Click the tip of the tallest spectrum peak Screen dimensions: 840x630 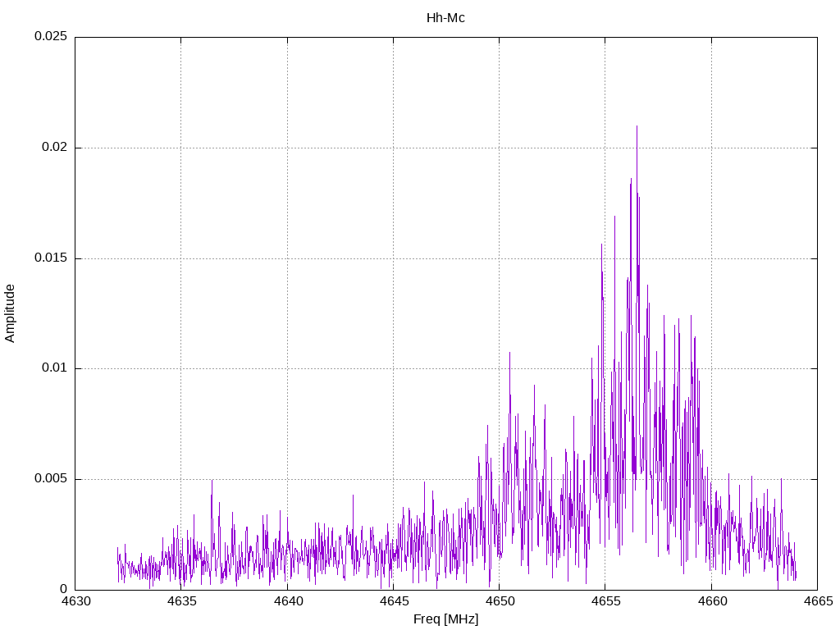637,126
